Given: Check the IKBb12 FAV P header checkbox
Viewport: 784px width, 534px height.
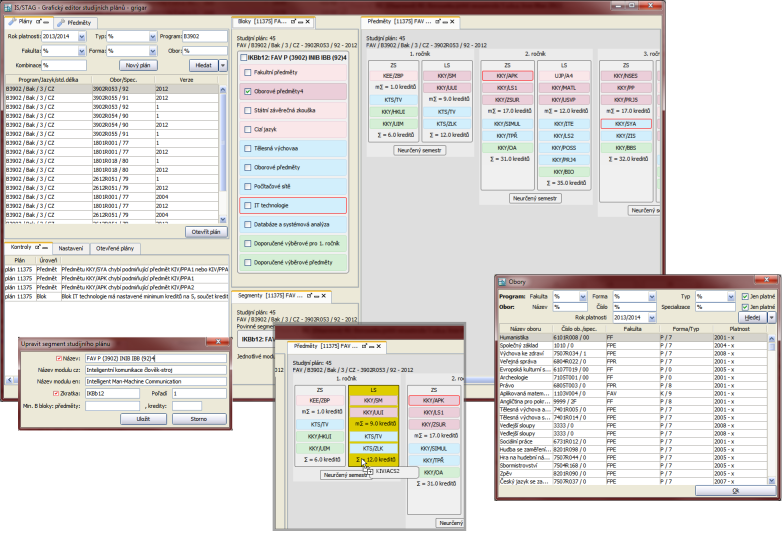Looking at the screenshot, I should tap(244, 58).
